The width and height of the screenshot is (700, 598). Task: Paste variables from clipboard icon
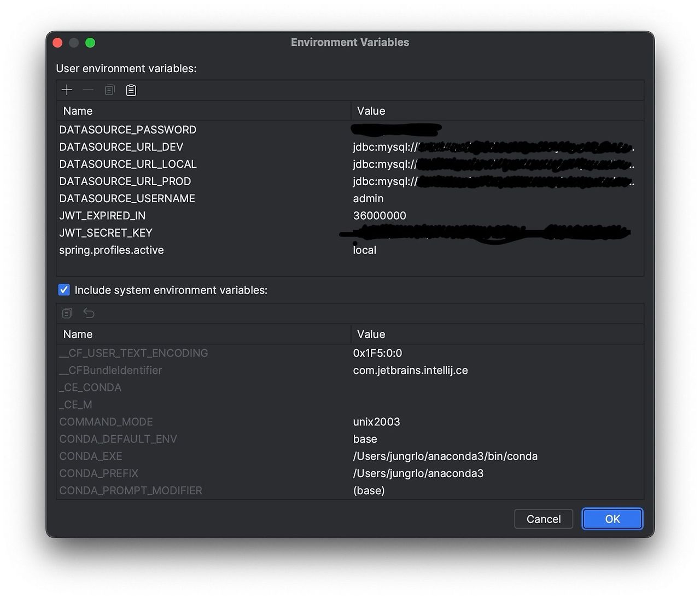point(131,90)
